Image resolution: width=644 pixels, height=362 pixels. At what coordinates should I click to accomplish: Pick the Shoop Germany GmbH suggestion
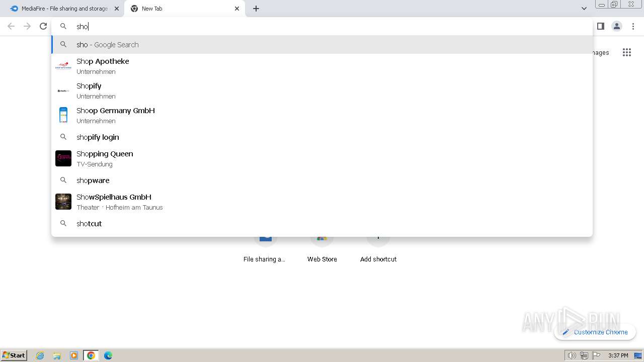tap(322, 115)
